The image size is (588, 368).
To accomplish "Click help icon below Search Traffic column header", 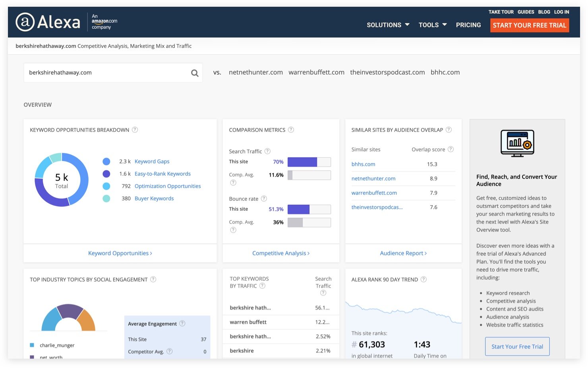I will [323, 293].
